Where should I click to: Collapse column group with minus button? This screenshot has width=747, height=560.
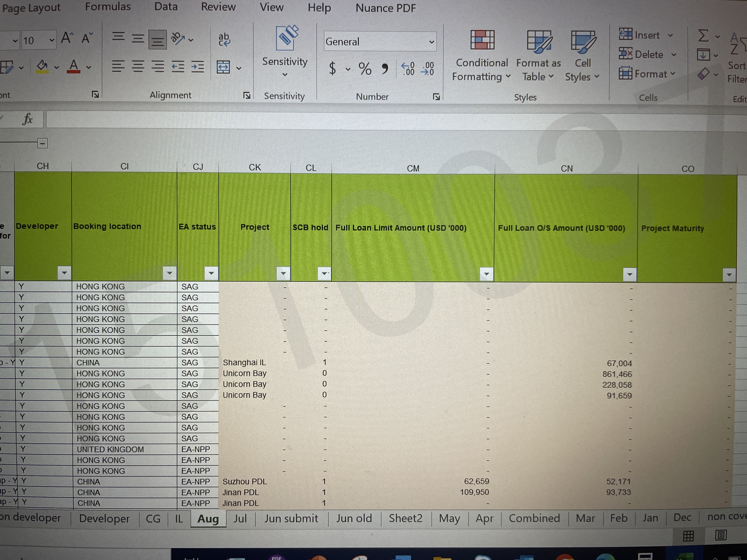43,143
